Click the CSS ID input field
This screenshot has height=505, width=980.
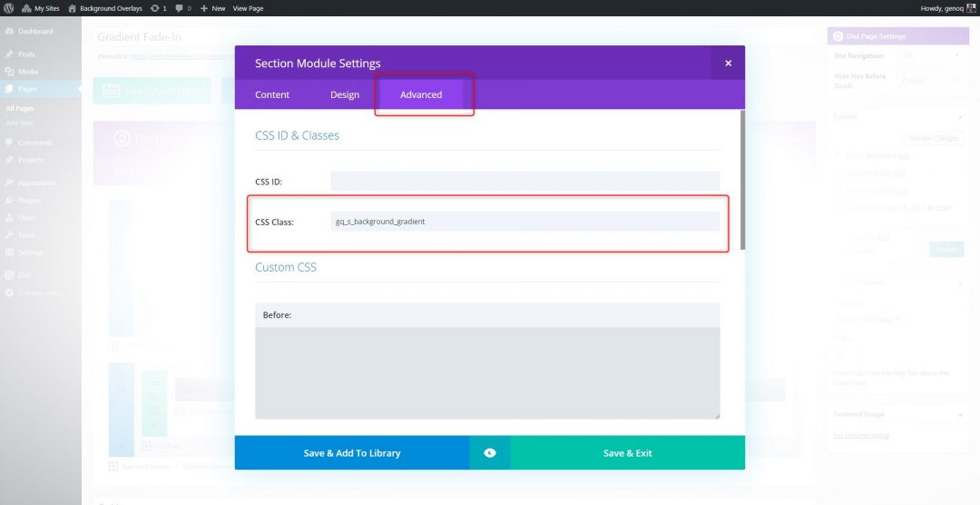tap(524, 181)
